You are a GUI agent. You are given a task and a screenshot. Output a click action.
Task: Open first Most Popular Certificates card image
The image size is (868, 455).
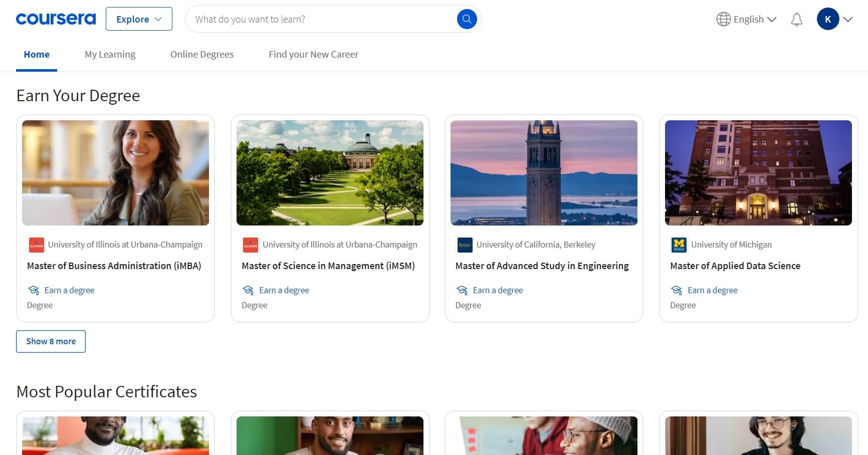[115, 435]
